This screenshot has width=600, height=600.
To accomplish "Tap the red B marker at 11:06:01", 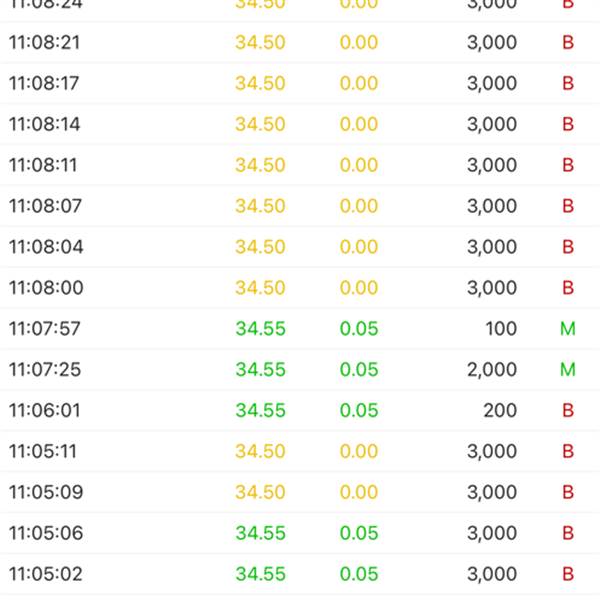I will pos(568,411).
